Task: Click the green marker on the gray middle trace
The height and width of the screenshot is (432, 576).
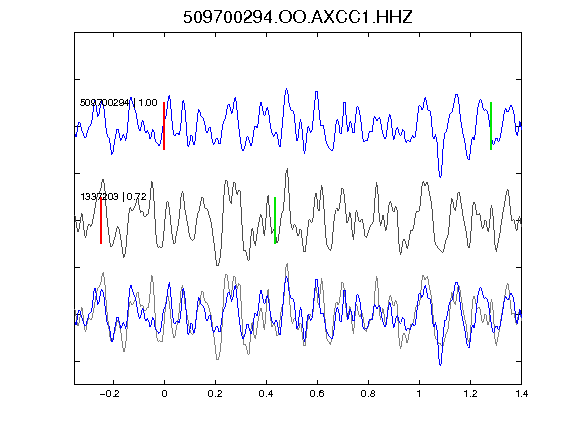Action: (x=275, y=220)
